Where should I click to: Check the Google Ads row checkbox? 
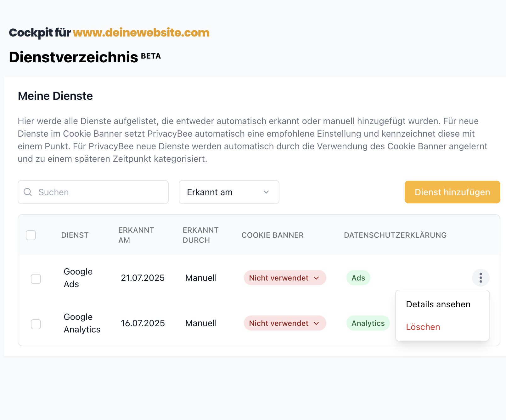[36, 279]
